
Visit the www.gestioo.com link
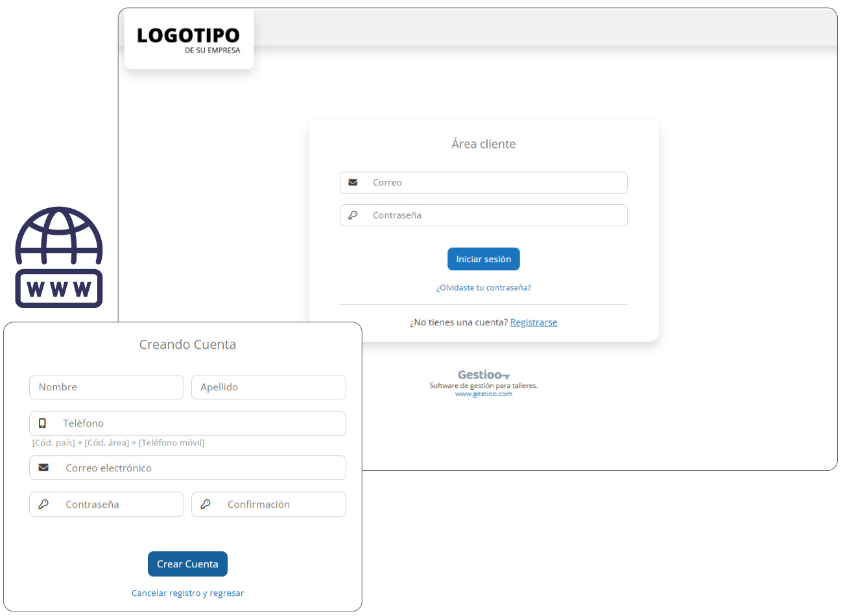point(484,394)
